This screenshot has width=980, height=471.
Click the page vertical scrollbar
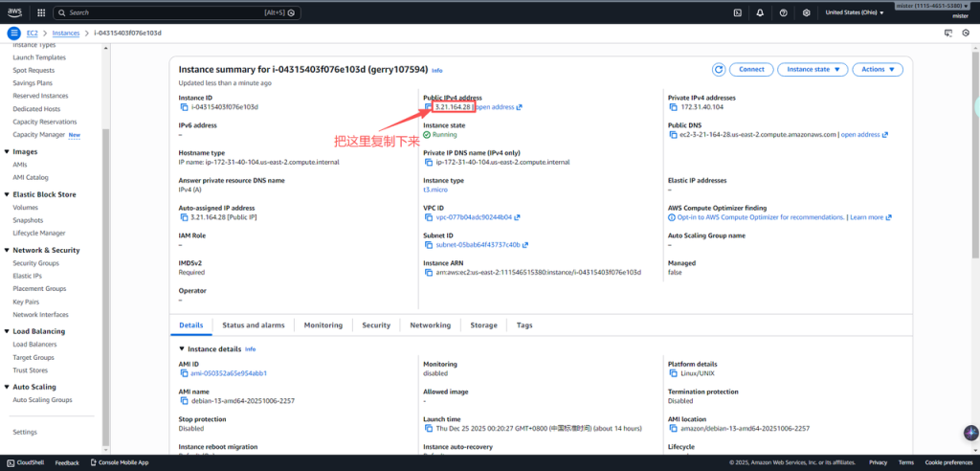click(975, 153)
